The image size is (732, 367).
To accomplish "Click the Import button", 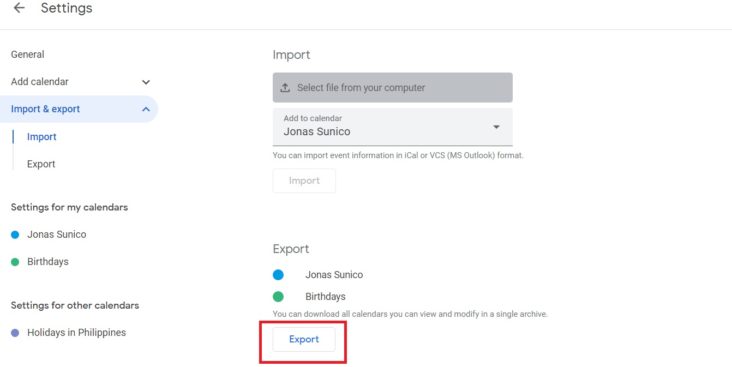I will coord(304,181).
